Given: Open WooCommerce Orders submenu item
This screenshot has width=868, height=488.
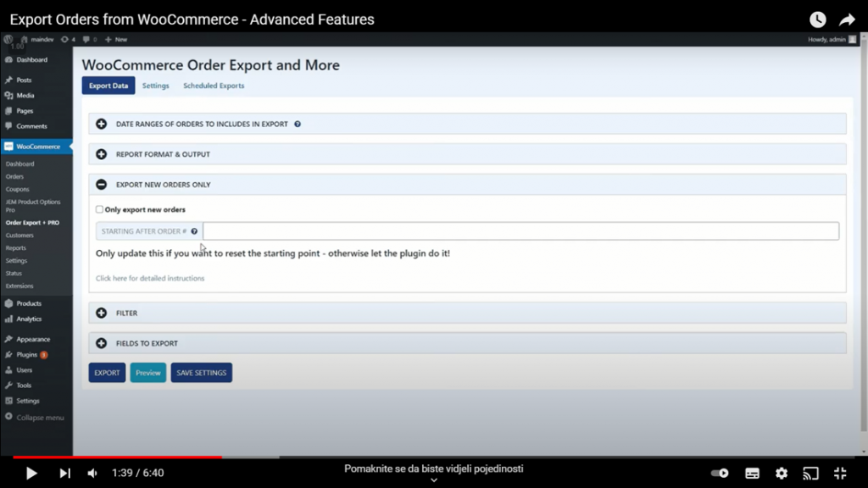Looking at the screenshot, I should coord(15,176).
